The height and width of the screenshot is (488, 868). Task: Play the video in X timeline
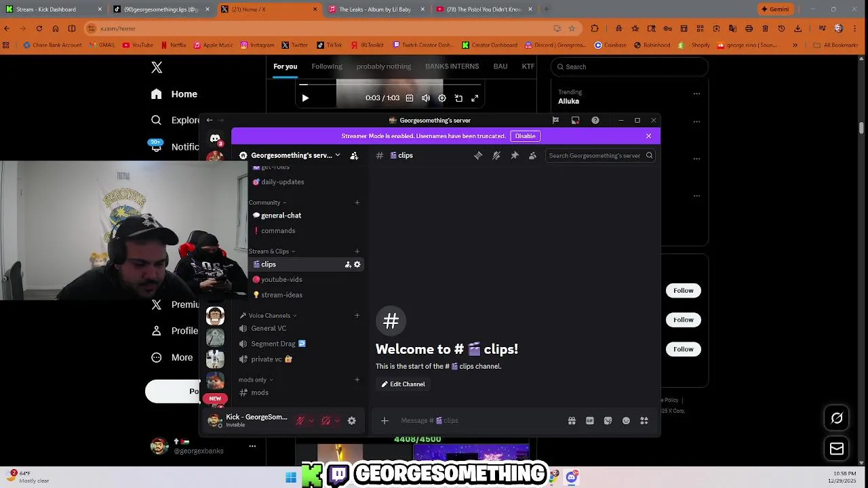point(305,98)
